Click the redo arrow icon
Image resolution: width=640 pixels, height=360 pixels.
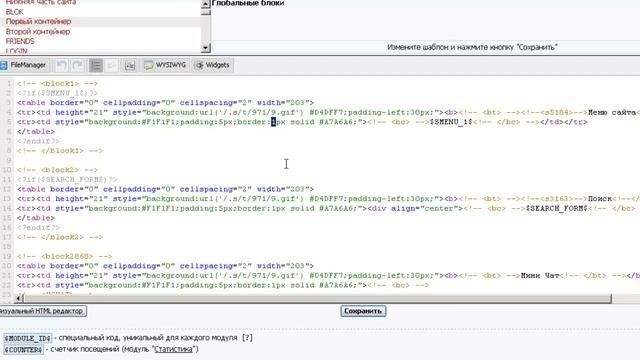tap(78, 65)
